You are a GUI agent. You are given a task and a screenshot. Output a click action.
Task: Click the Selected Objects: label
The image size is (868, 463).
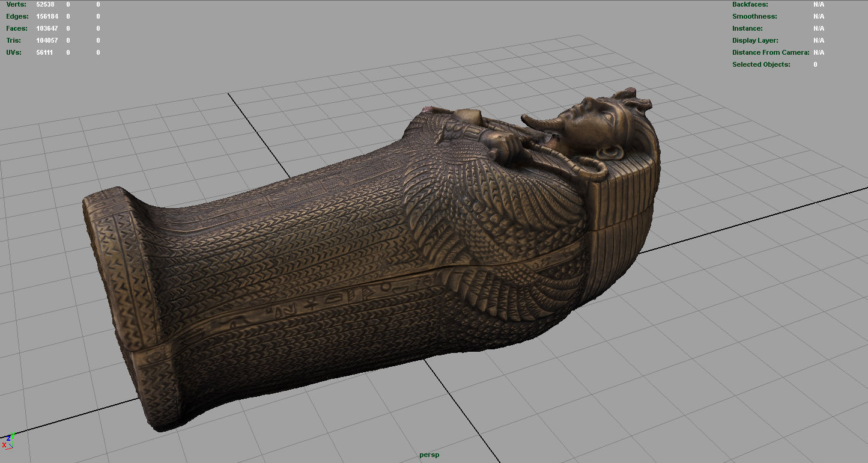pyautogui.click(x=761, y=64)
